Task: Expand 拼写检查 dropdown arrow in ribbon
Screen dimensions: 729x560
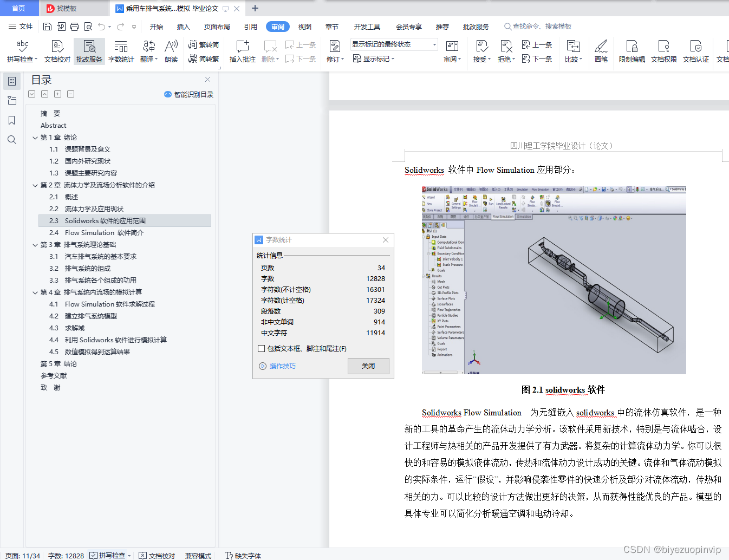Action: tap(36, 60)
